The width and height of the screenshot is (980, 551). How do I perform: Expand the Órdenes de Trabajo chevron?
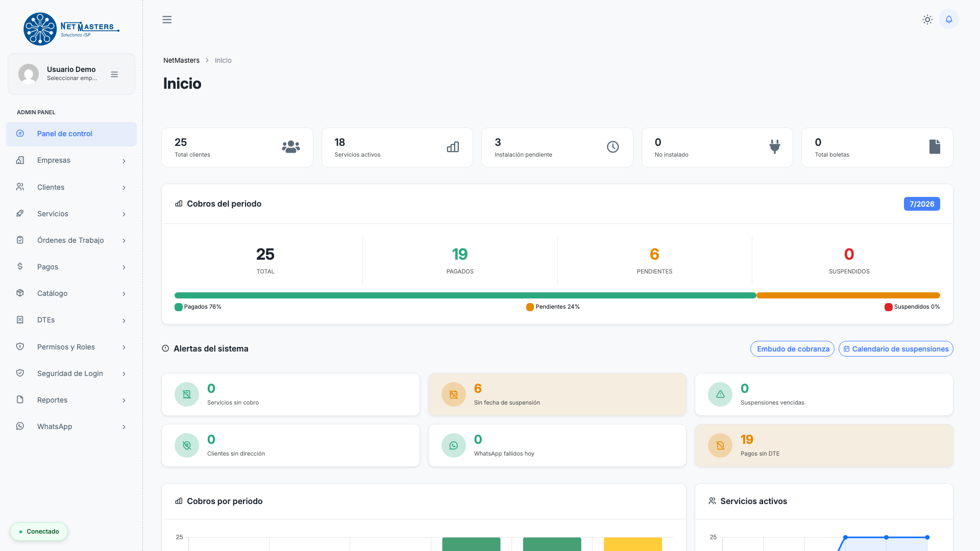124,241
